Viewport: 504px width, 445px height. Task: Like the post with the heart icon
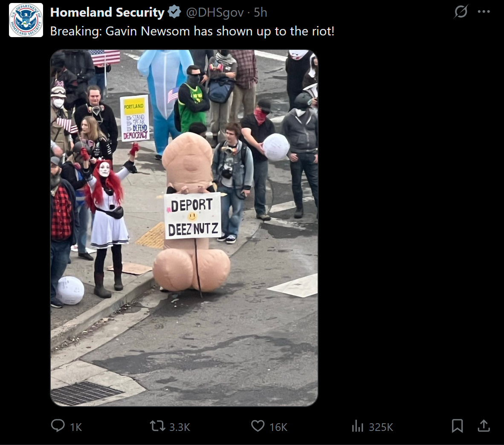(258, 426)
